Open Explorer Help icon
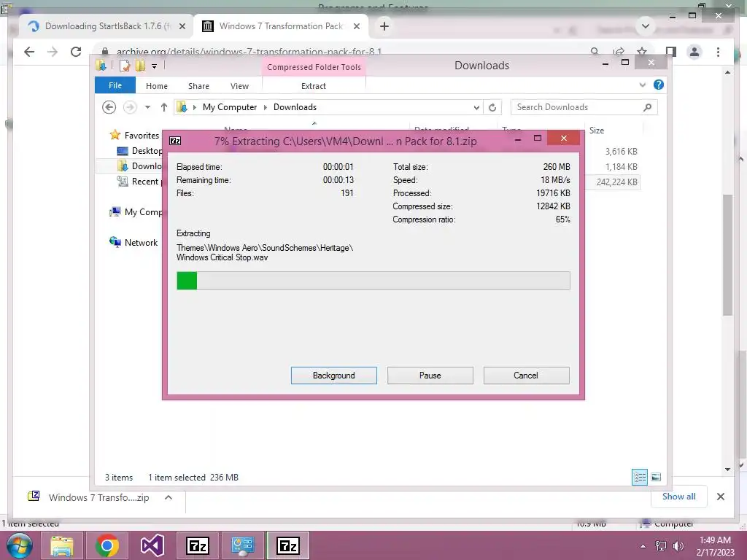Viewport: 747px width, 560px height. pyautogui.click(x=659, y=85)
